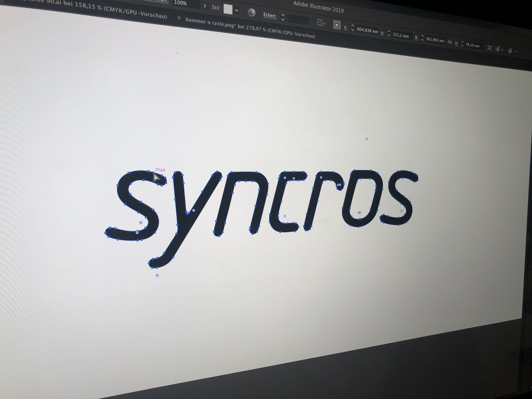Click the Stil style swatch
This screenshot has height=399, width=532.
pyautogui.click(x=228, y=9)
